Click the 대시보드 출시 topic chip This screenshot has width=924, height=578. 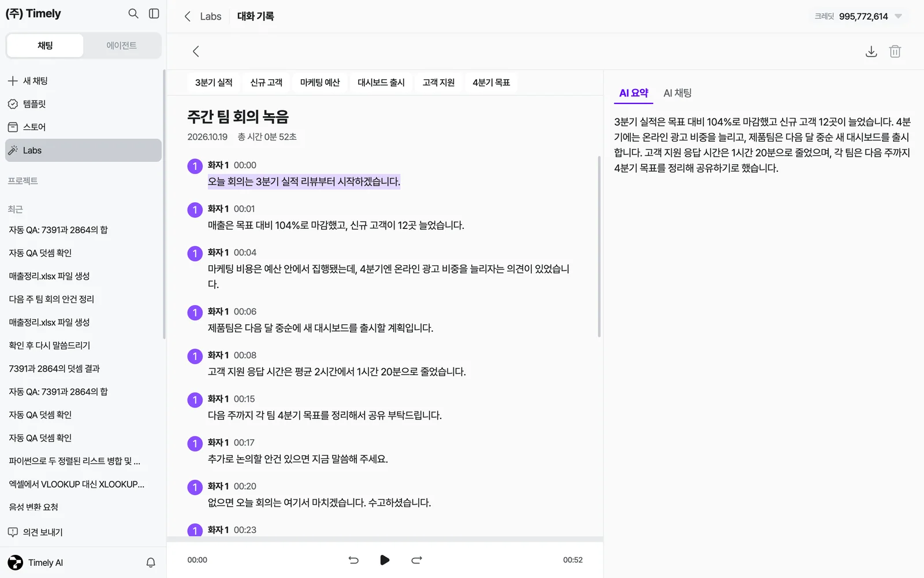tap(381, 83)
